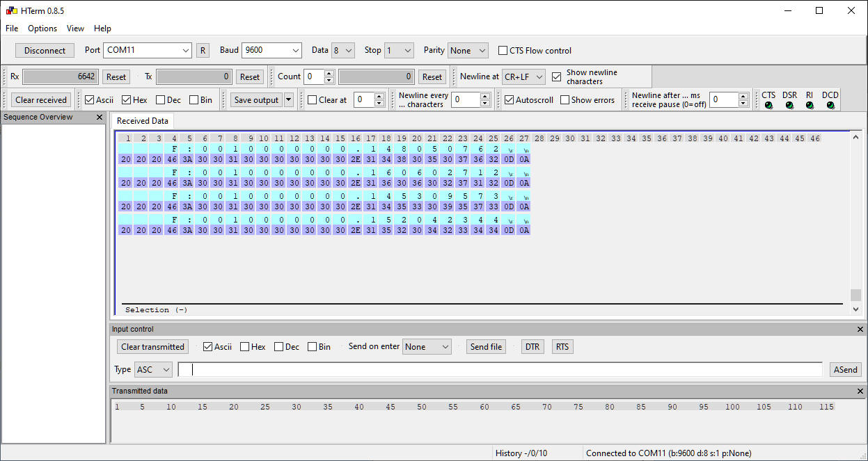Viewport: 868px width, 461px height.
Task: Click the Rx counter field showing 6642
Action: coord(60,76)
